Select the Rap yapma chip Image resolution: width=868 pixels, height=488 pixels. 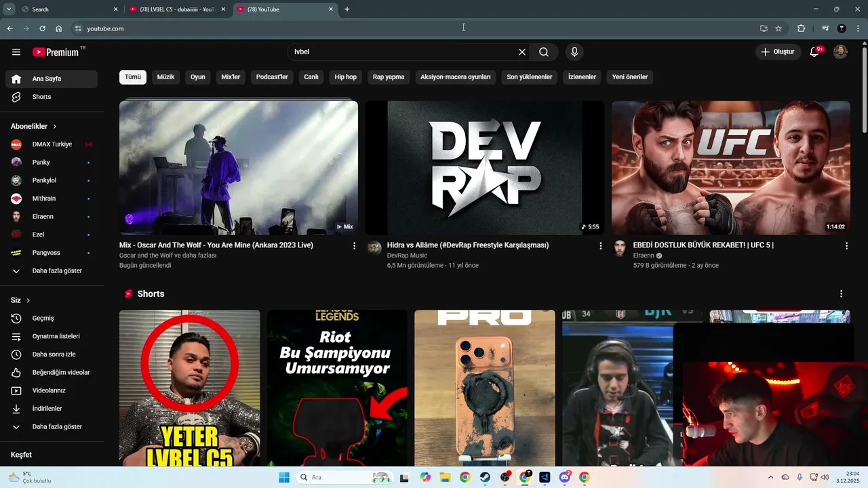(389, 77)
